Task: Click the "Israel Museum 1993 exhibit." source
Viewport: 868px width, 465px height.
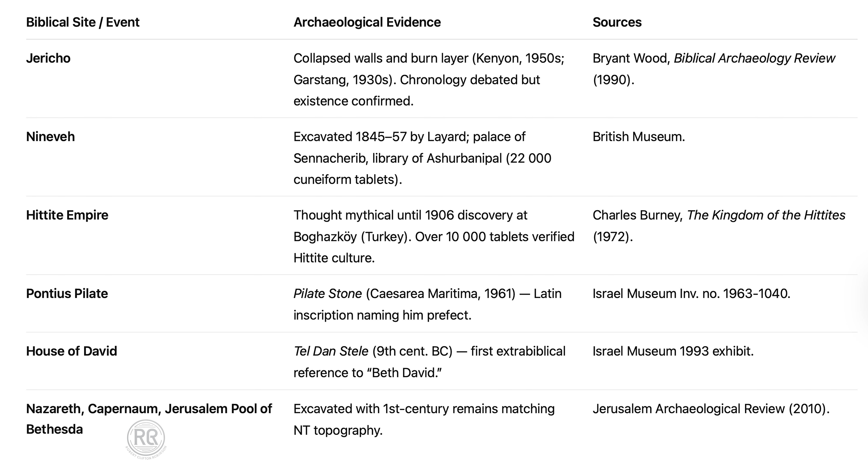Action: pos(673,351)
